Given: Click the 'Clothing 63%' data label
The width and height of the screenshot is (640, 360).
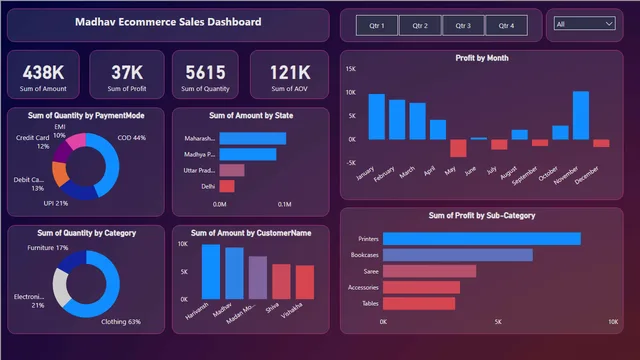Looking at the screenshot, I should point(121,322).
